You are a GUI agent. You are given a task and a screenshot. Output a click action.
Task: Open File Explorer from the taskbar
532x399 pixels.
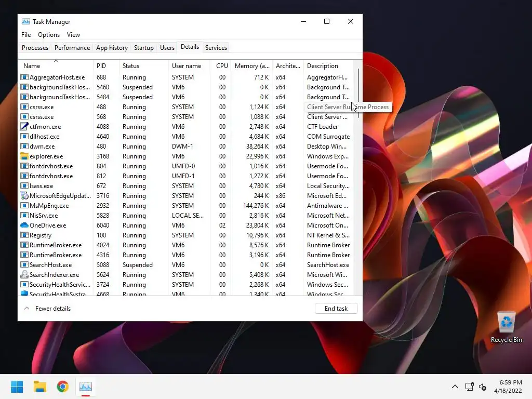coord(39,387)
